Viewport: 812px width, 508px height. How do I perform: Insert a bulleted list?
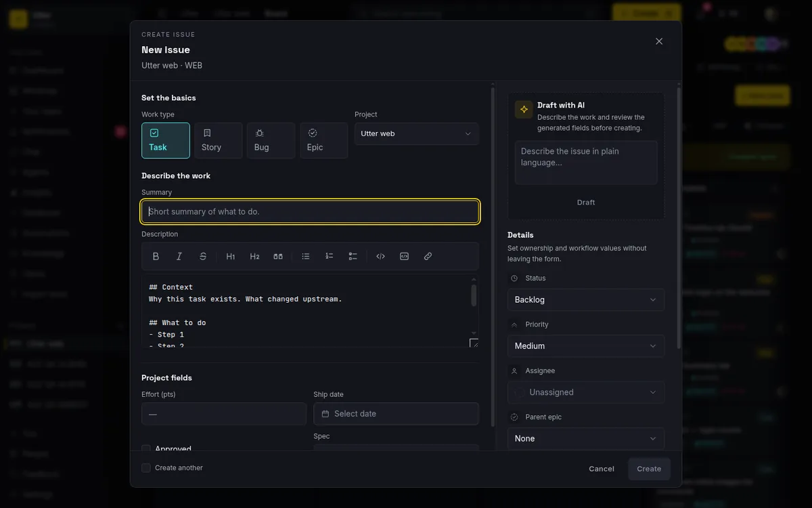306,256
